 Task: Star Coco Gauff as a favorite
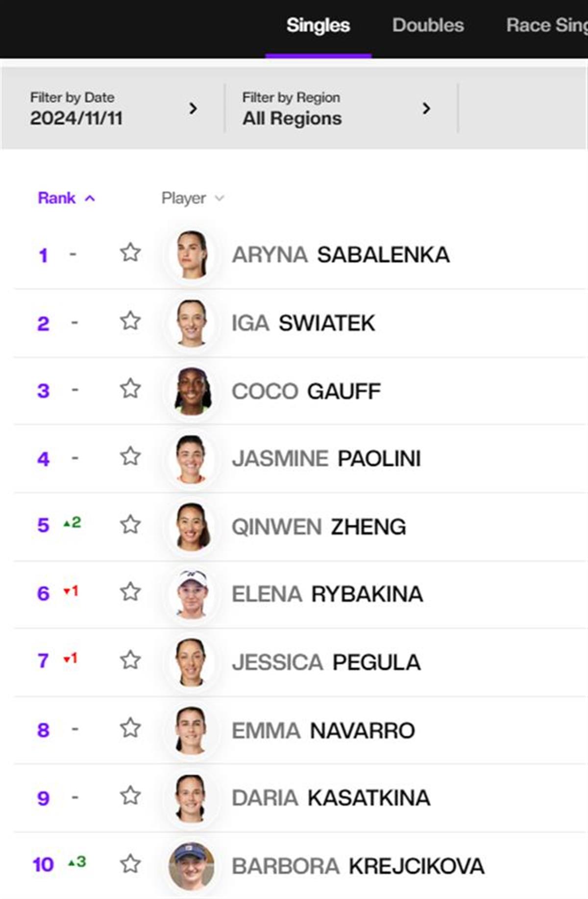coord(130,389)
